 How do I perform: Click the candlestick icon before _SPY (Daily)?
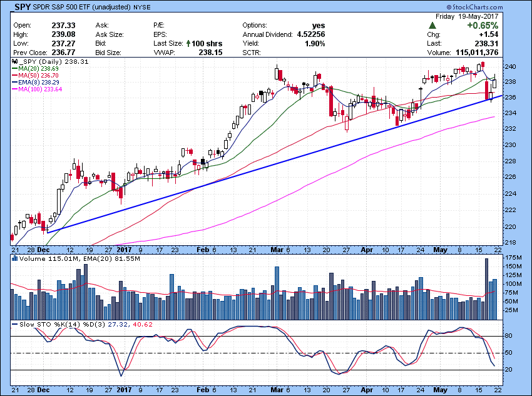[15, 62]
